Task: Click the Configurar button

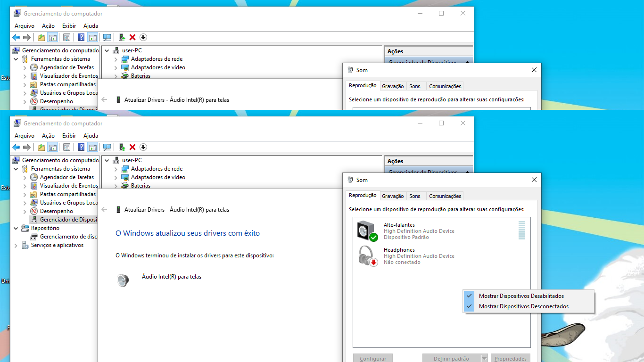Action: (373, 358)
